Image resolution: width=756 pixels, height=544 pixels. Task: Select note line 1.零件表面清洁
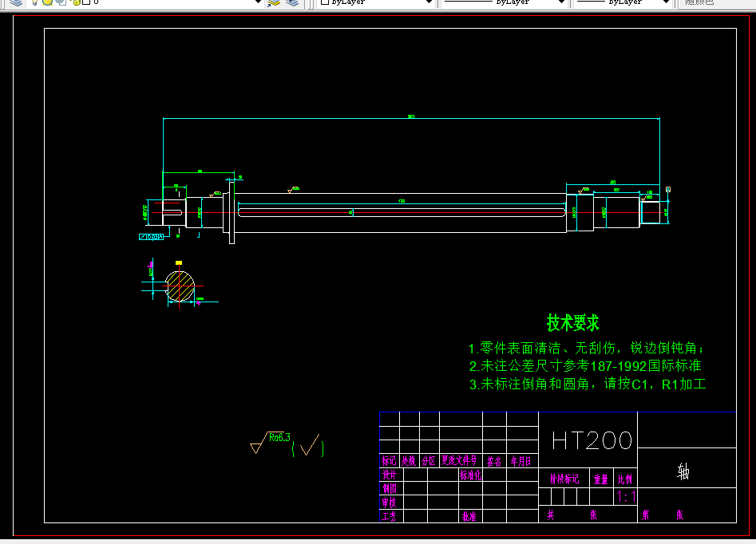pos(586,348)
